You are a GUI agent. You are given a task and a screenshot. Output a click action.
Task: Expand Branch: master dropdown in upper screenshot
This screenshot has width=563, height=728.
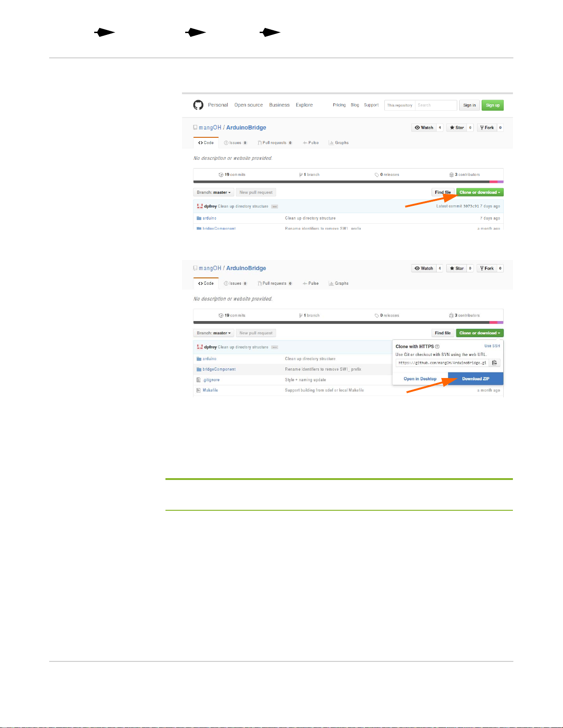(x=214, y=192)
